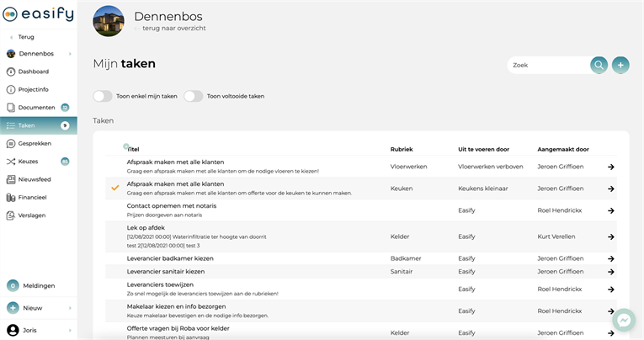
Task: Click the Dennenbos project house photo
Action: pyautogui.click(x=109, y=21)
